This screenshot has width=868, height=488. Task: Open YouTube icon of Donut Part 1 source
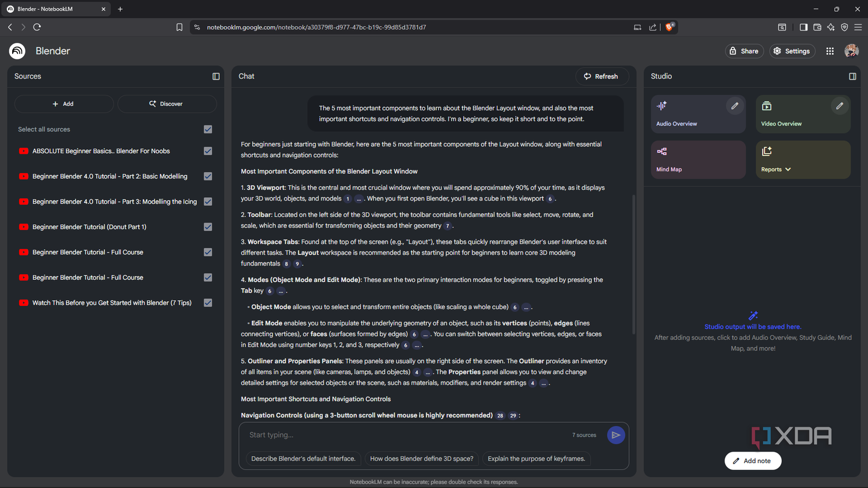point(24,227)
